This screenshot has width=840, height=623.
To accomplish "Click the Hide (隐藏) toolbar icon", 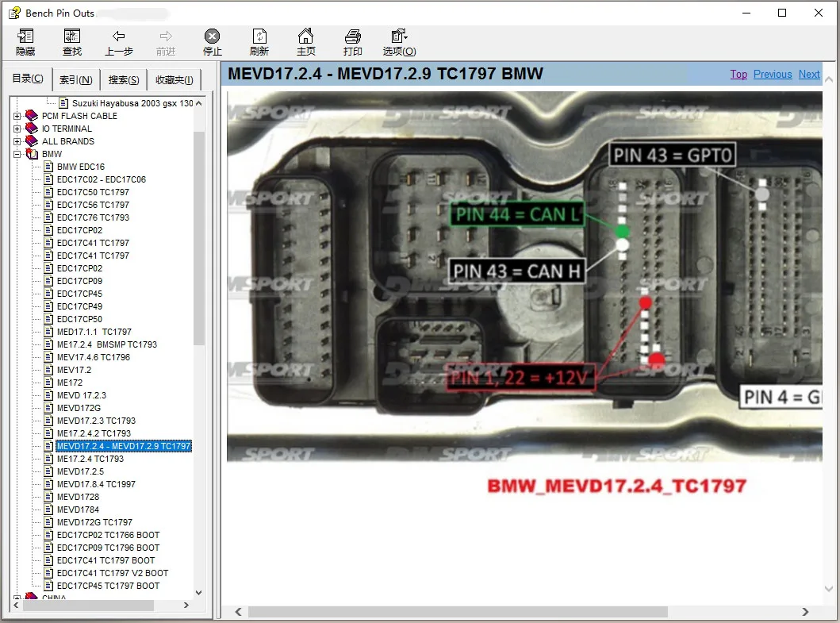I will pyautogui.click(x=25, y=36).
